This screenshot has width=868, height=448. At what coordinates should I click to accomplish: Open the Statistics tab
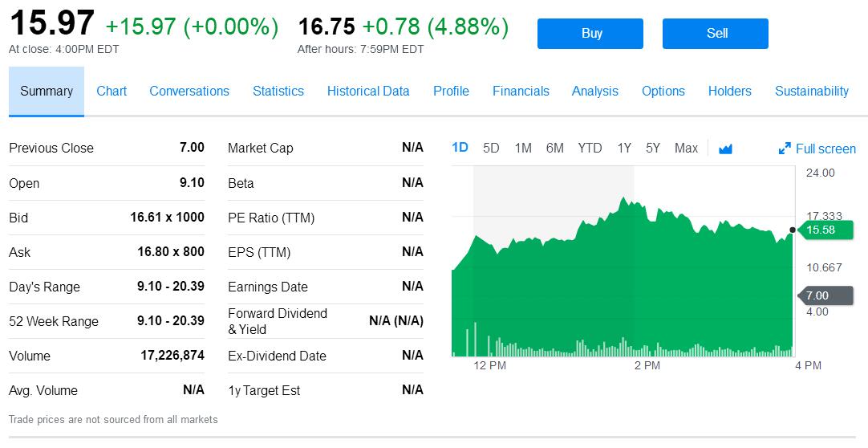point(278,91)
